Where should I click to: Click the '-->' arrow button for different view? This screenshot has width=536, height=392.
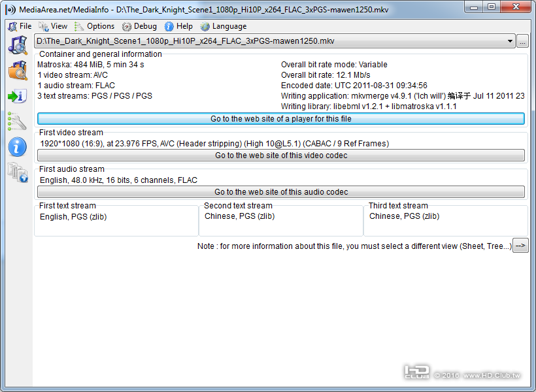[x=520, y=246]
